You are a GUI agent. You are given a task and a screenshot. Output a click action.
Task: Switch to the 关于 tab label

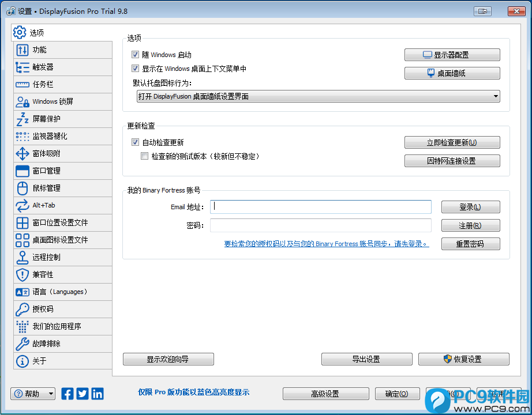pyautogui.click(x=39, y=361)
